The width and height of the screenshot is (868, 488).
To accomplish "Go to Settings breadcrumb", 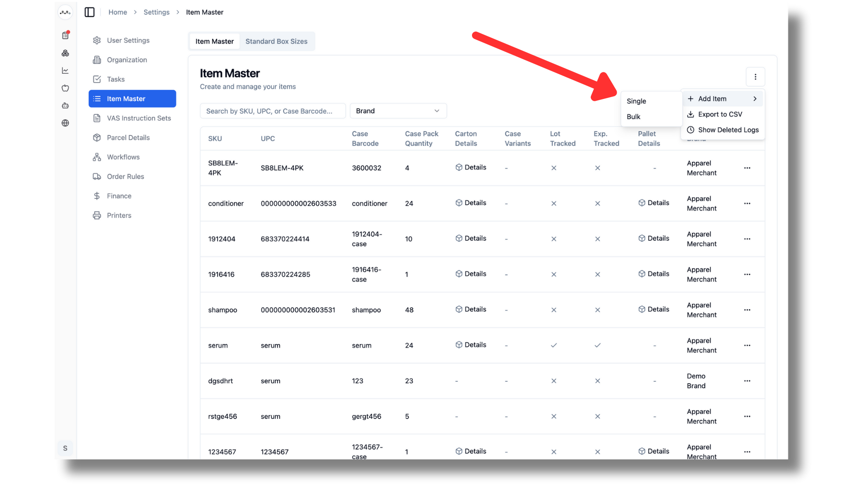I will 156,12.
